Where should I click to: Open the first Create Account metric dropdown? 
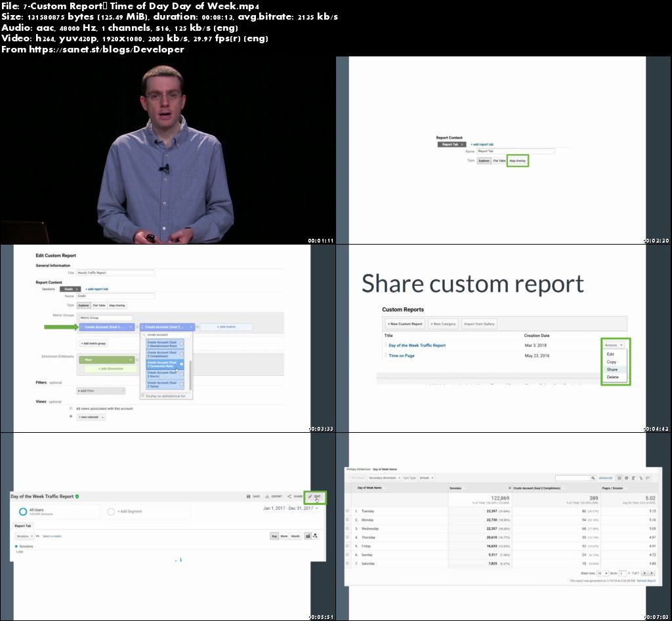click(x=107, y=327)
